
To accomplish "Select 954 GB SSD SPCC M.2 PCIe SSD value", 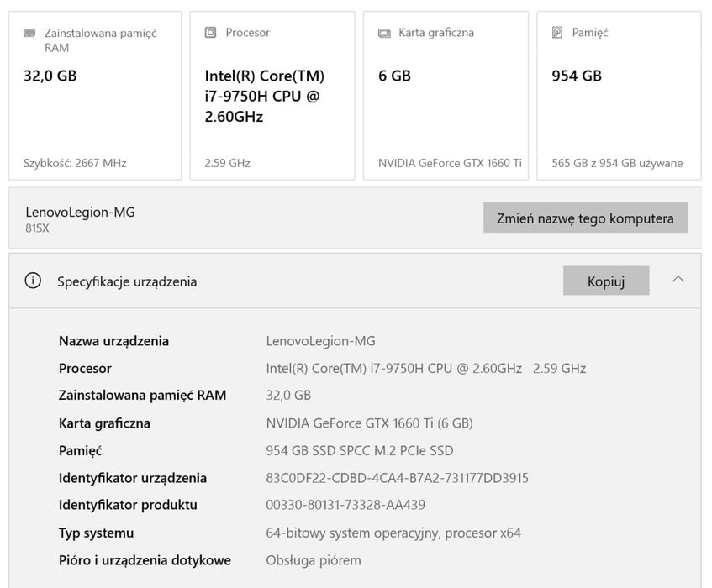I will [360, 450].
